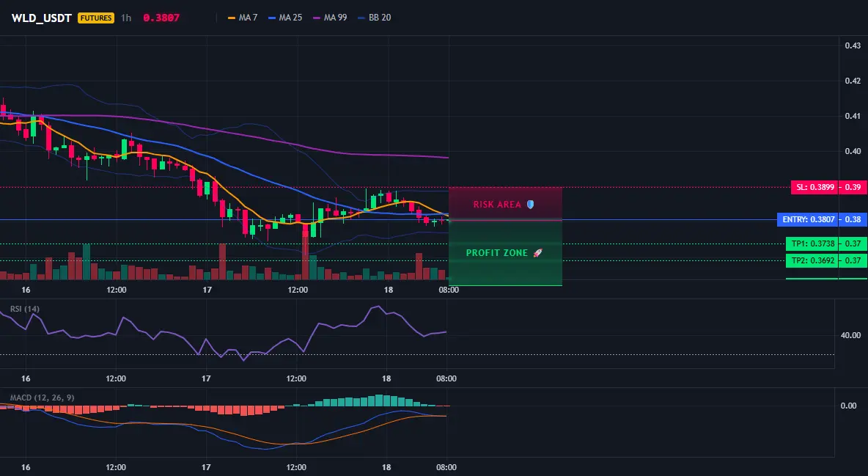The image size is (868, 476).
Task: Toggle the BB 20 legend entry
Action: [x=374, y=18]
